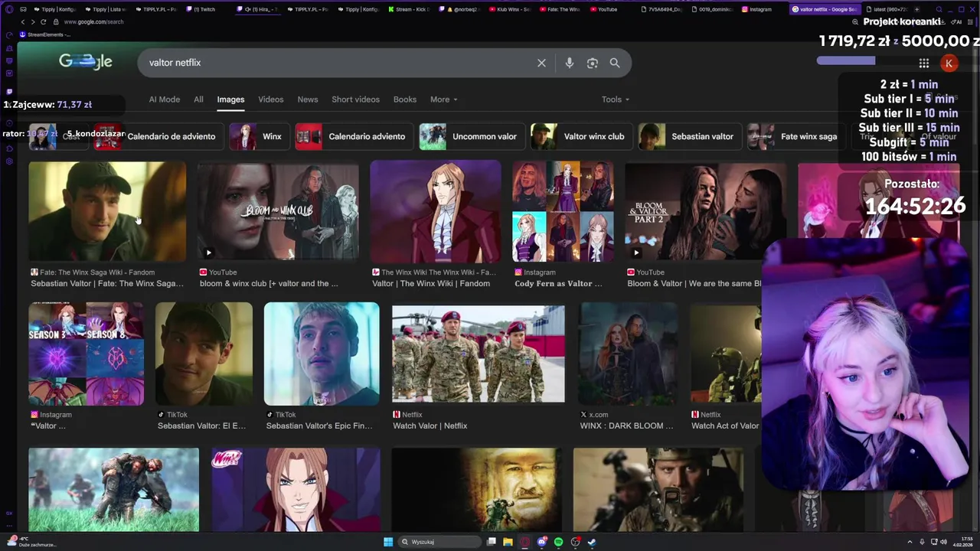The height and width of the screenshot is (551, 980).
Task: Click the Wyszukaj taskbar search box
Action: coord(440,542)
